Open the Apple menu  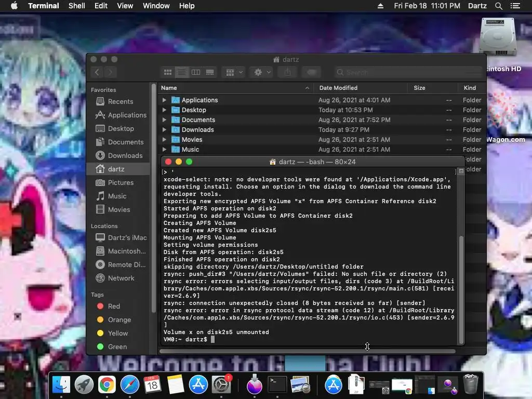tap(14, 6)
